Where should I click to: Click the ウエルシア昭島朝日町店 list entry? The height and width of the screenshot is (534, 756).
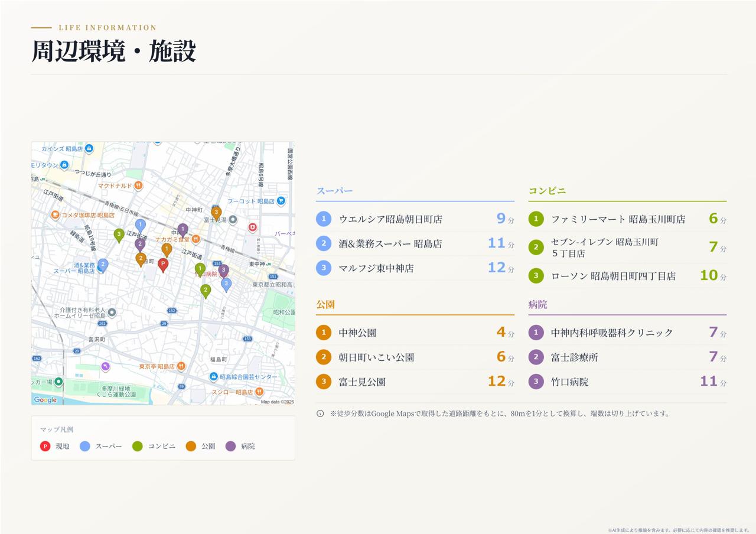415,219
